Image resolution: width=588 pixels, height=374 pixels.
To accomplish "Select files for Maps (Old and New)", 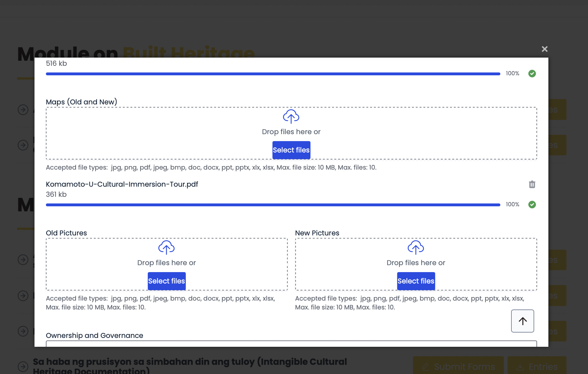I will (x=291, y=150).
